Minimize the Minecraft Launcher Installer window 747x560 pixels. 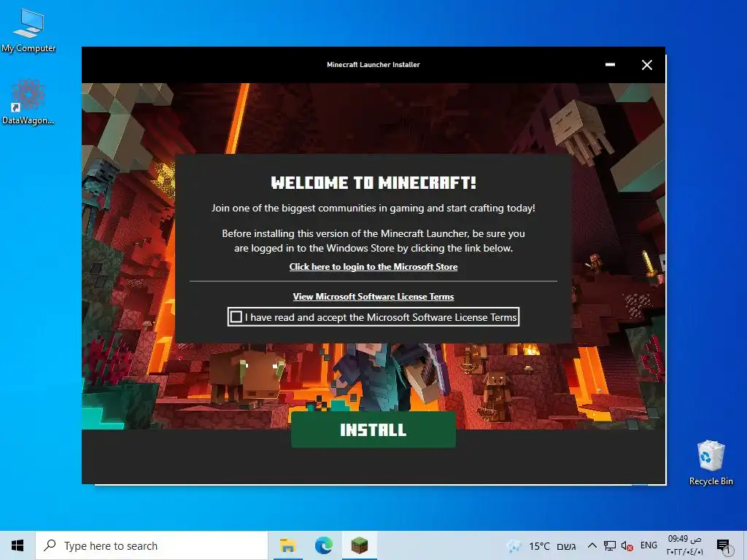pos(610,65)
